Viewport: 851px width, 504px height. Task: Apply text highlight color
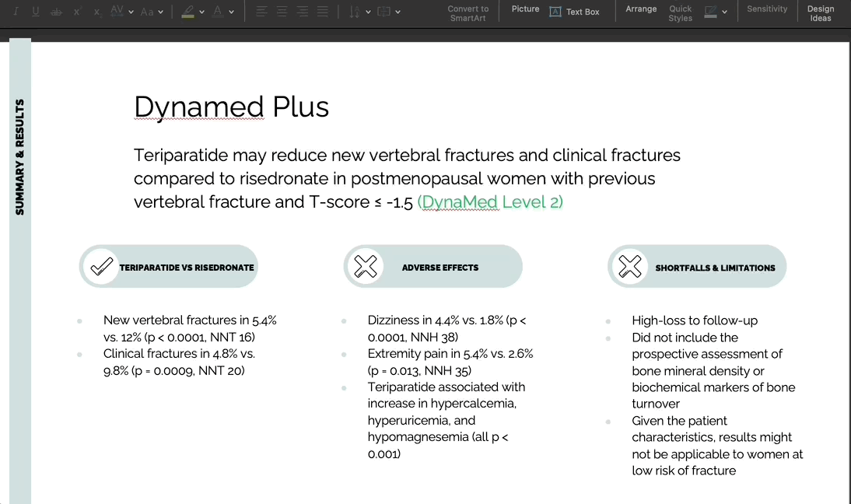click(x=187, y=12)
